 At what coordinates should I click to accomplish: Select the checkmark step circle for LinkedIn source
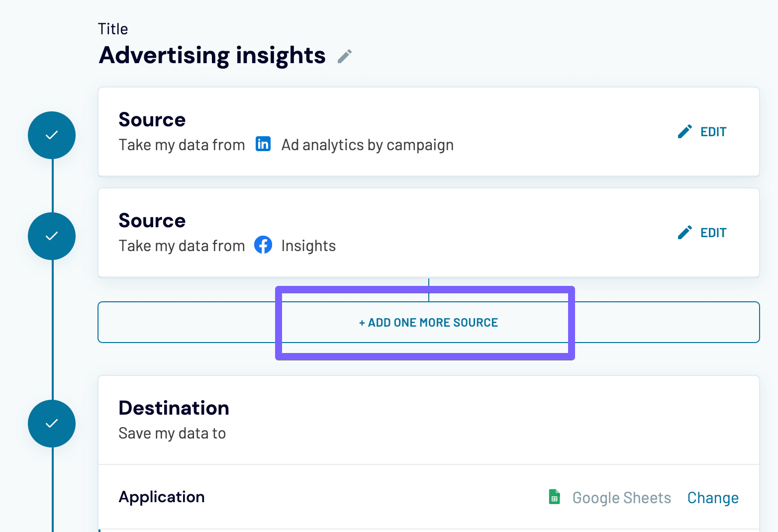click(x=52, y=135)
